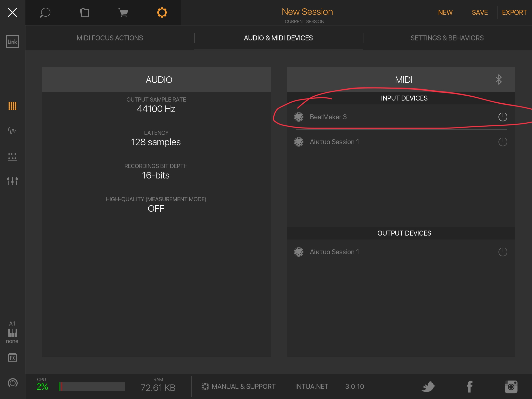Select BeatMaker 3 input device name

[x=328, y=117]
